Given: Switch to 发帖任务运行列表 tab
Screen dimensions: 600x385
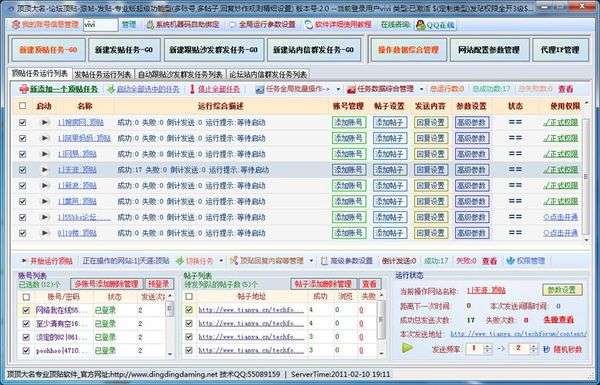Looking at the screenshot, I should pyautogui.click(x=103, y=74).
